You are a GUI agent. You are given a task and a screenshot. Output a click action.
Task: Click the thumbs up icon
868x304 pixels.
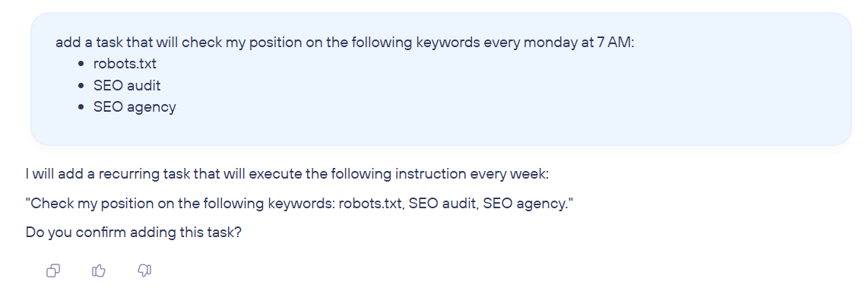pos(99,271)
